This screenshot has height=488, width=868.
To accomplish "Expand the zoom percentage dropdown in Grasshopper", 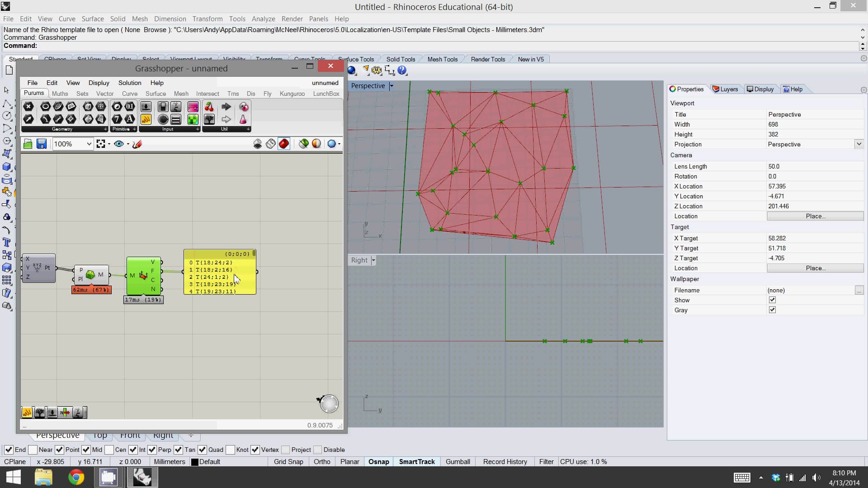I will 89,144.
